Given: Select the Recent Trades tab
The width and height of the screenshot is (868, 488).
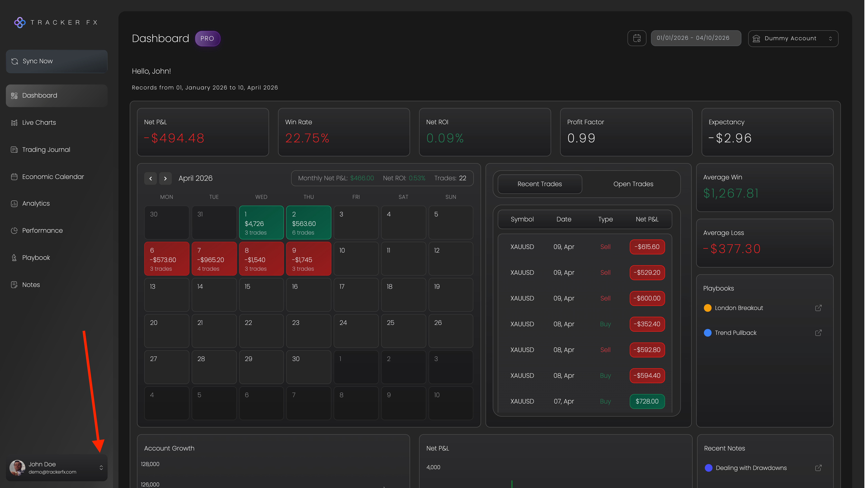Looking at the screenshot, I should tap(539, 184).
